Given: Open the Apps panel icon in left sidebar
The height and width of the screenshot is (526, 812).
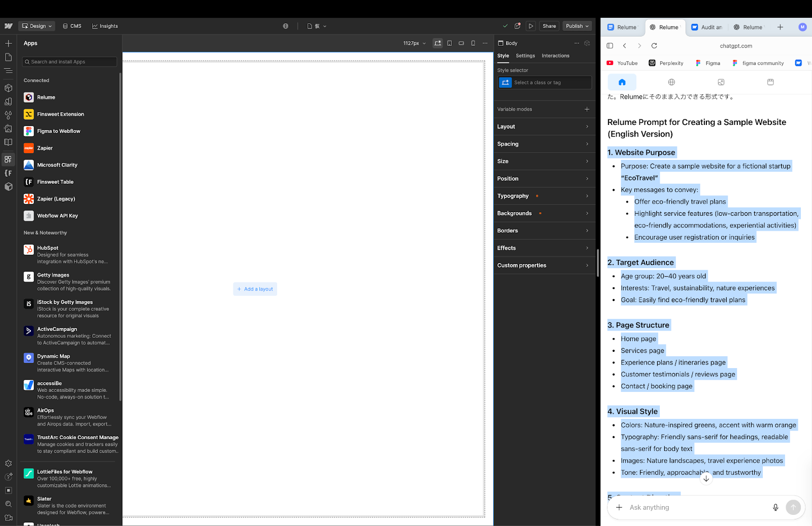Looking at the screenshot, I should pos(8,159).
